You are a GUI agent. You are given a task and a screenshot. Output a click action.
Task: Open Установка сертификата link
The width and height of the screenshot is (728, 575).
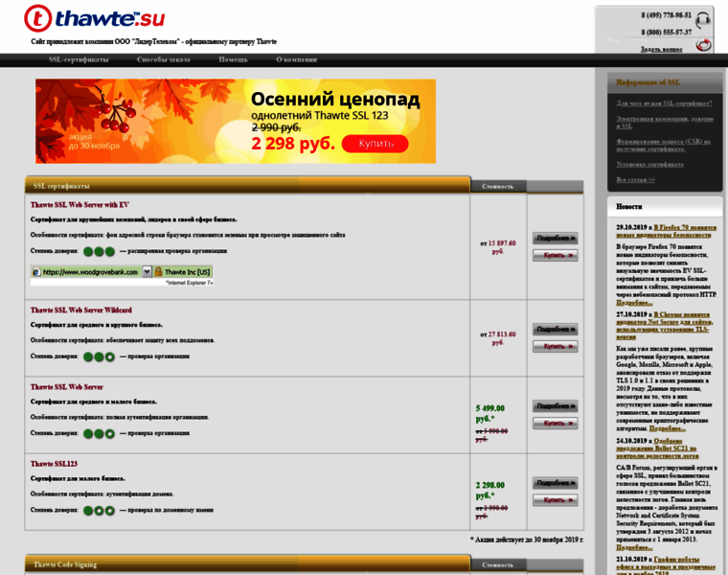[649, 165]
